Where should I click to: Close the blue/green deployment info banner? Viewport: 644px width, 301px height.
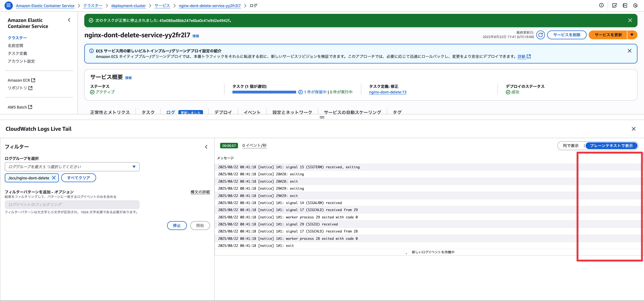(x=629, y=51)
